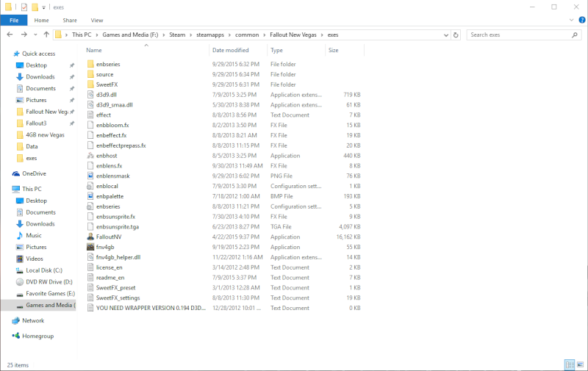Select the d3d9_smaa.dll file

coord(115,105)
